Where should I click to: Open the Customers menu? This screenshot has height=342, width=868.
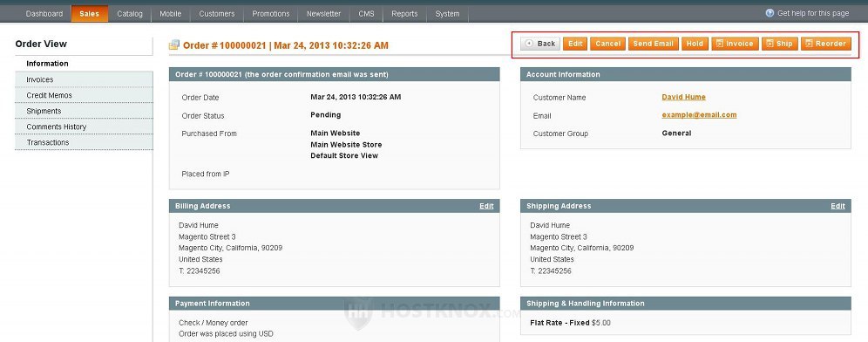(216, 14)
